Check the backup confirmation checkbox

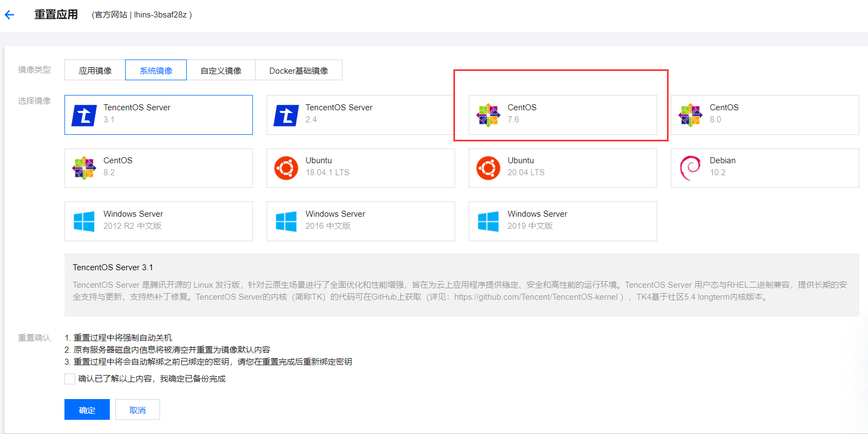[x=70, y=379]
